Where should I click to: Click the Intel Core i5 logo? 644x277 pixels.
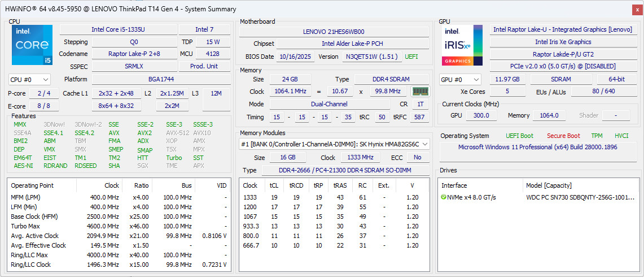[32, 45]
